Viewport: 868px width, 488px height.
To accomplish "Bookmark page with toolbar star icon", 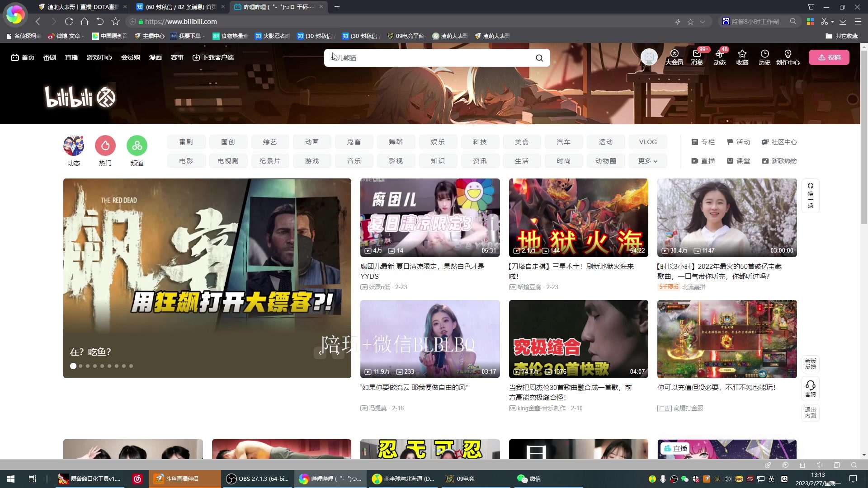I will (x=115, y=21).
